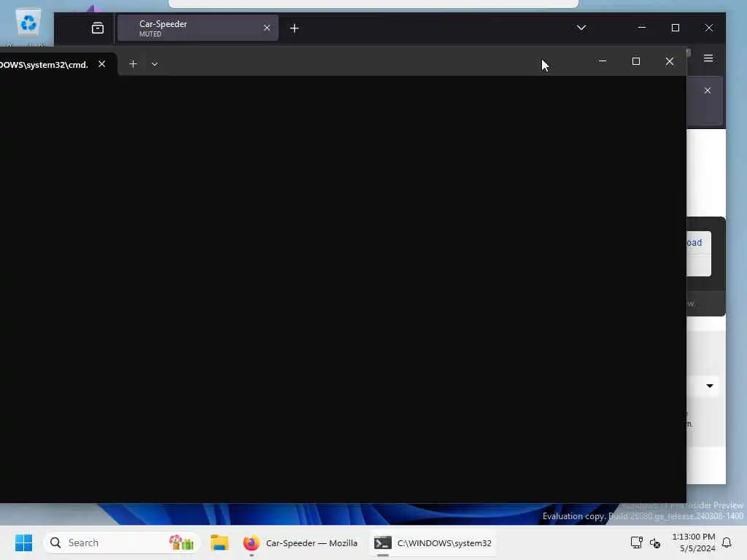
Task: Switch to Car-Speeder Mozilla taskbar button
Action: tap(300, 542)
